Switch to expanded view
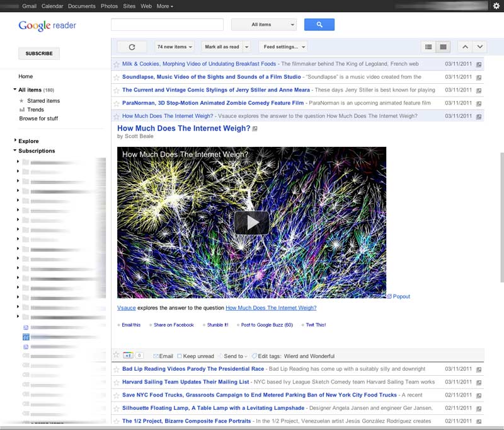Viewport: 504px width, 430px height. (443, 46)
